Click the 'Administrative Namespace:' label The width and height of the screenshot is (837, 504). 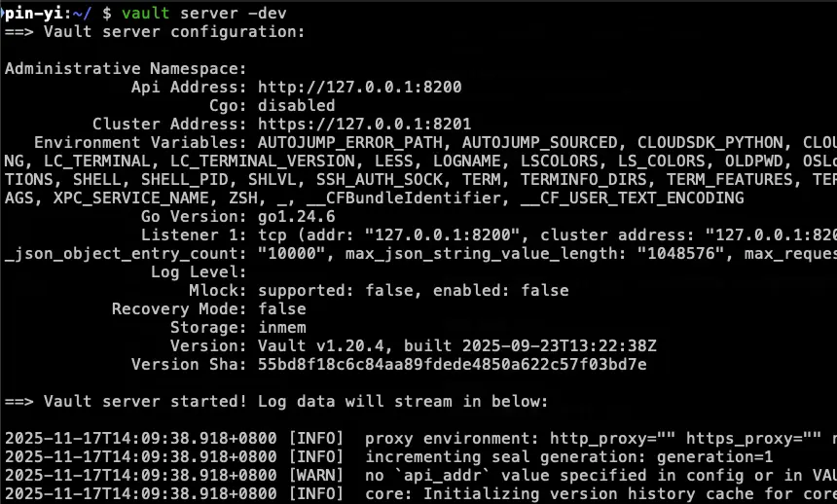point(126,69)
